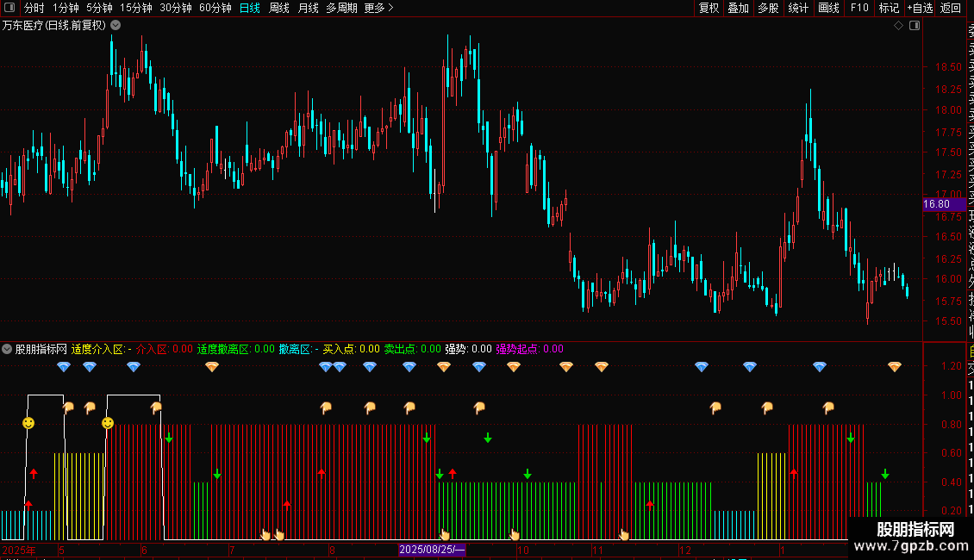
Task: Select the 30分钟 period
Action: click(x=175, y=8)
